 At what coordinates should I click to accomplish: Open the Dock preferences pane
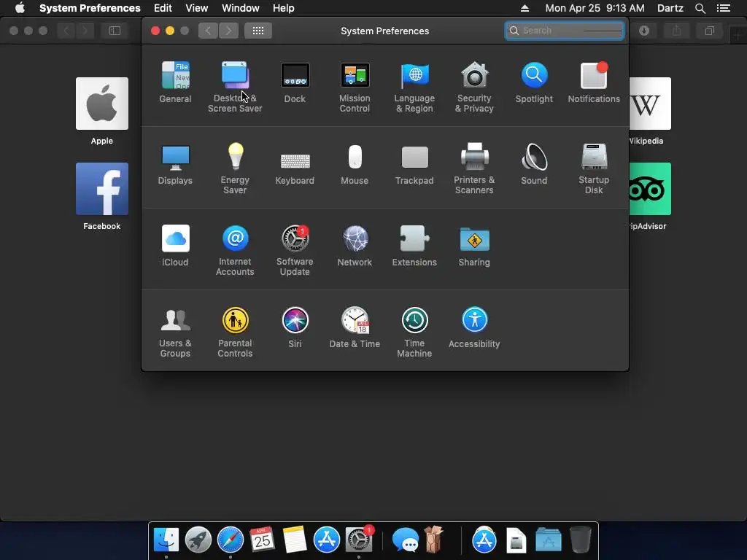295,82
